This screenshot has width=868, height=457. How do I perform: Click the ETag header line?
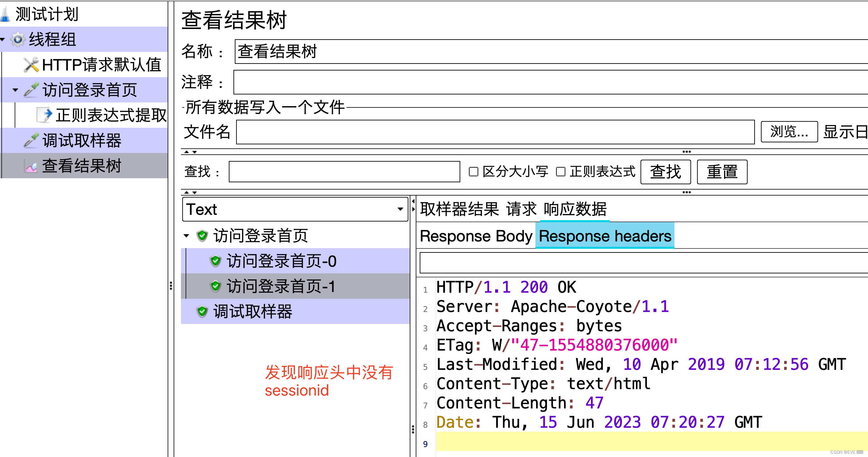click(557, 345)
